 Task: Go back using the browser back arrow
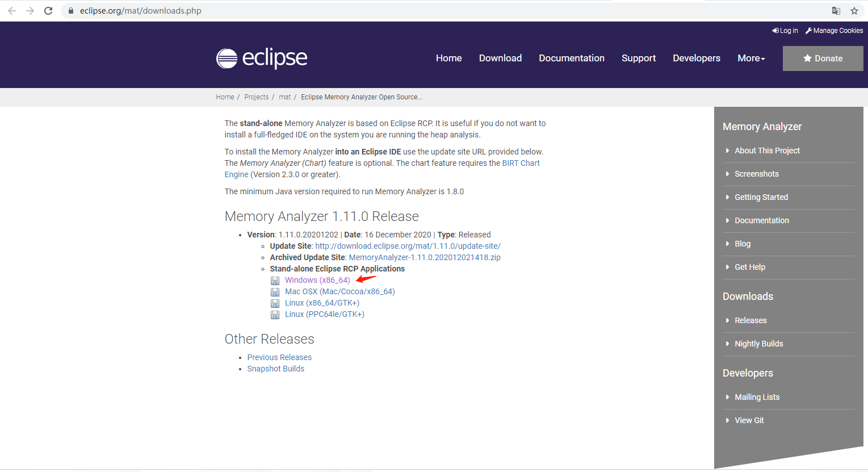12,11
